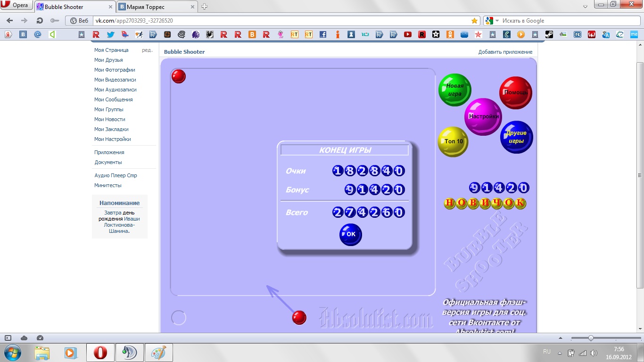Open Документы in sidebar
Screen dimensions: 644x362
108,162
